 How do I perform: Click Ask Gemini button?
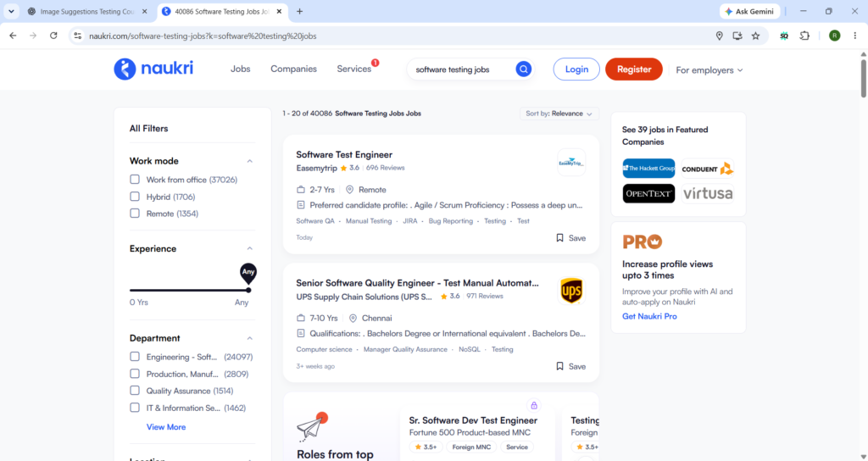click(749, 11)
